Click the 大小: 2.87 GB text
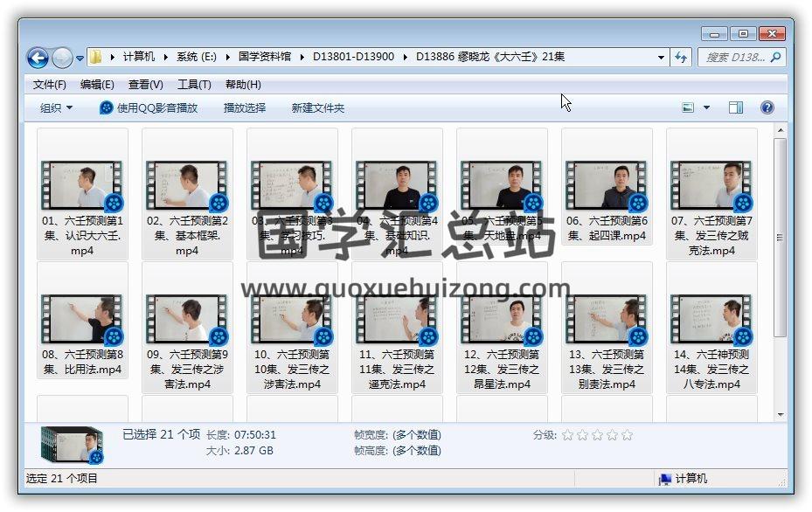Image resolution: width=812 pixels, height=512 pixels. click(239, 450)
